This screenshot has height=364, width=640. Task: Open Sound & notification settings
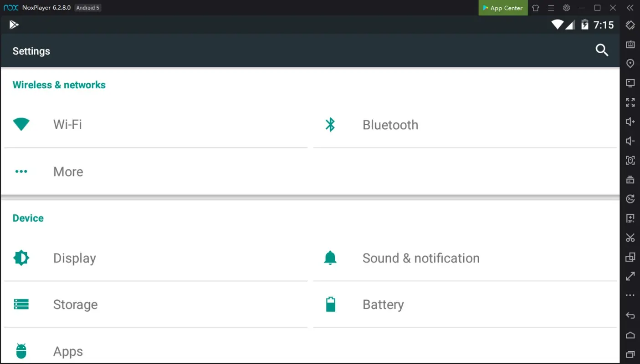(x=420, y=258)
